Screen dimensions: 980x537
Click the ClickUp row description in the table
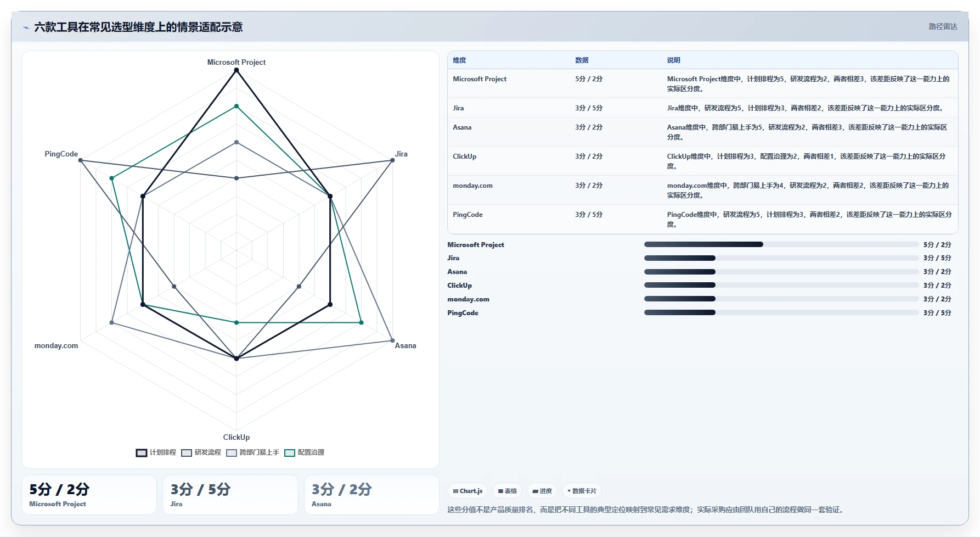click(x=806, y=161)
